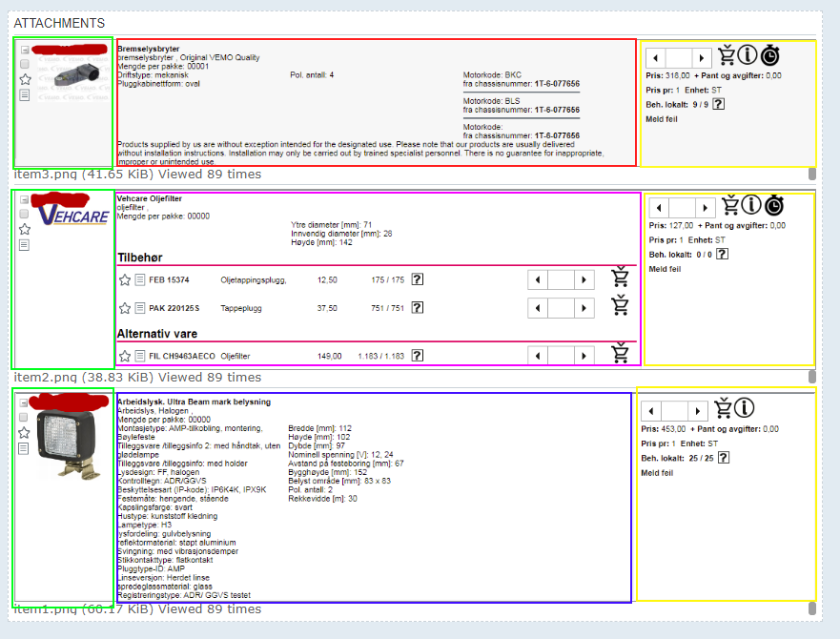Add Arbeidslysk. work light to cart
Screen dimensions: 840x639
[x=724, y=408]
